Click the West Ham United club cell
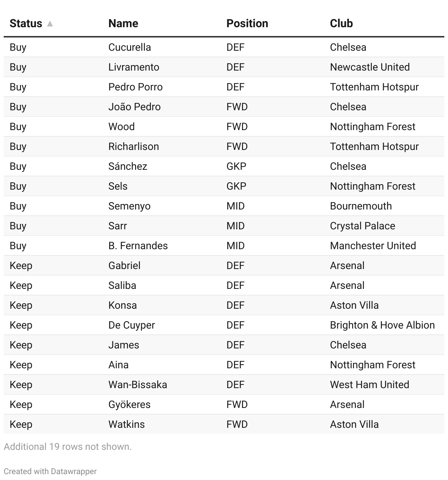Screen dimensions: 448x480 click(x=369, y=385)
